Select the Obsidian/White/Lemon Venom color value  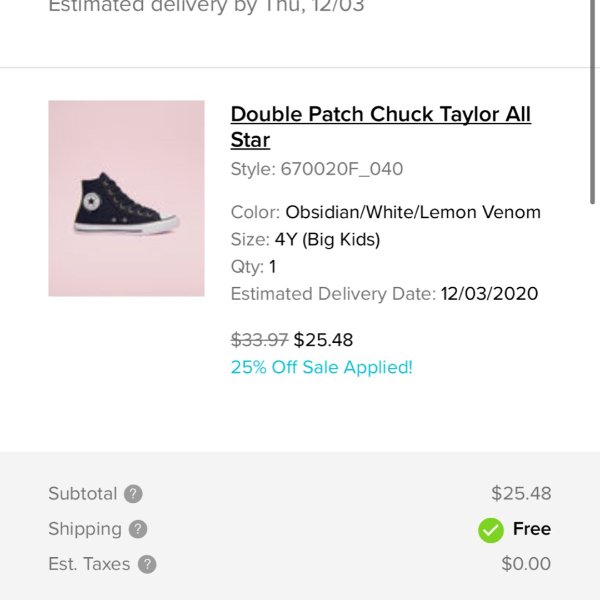point(413,212)
